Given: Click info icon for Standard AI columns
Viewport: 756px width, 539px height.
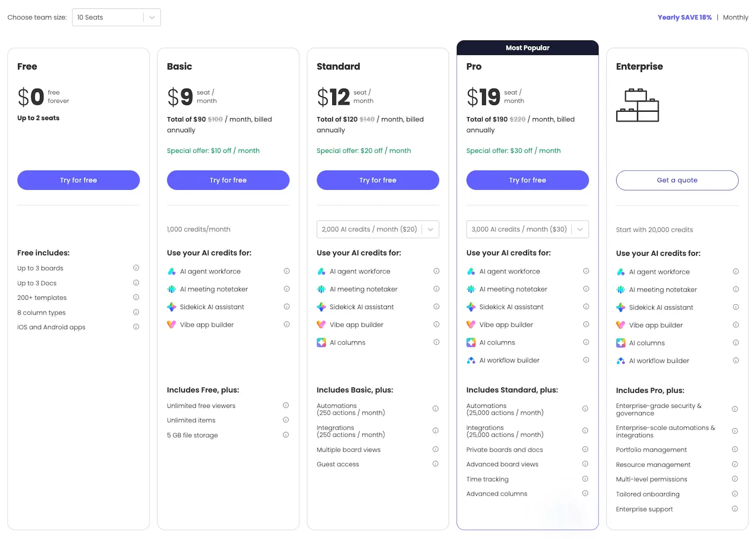Looking at the screenshot, I should tap(436, 342).
